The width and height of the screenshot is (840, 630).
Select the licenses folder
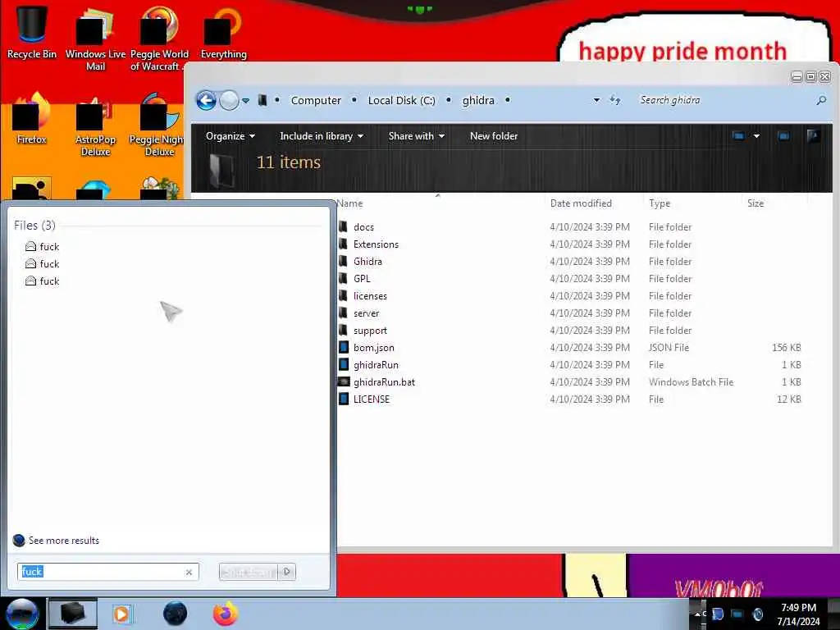[x=571, y=295]
